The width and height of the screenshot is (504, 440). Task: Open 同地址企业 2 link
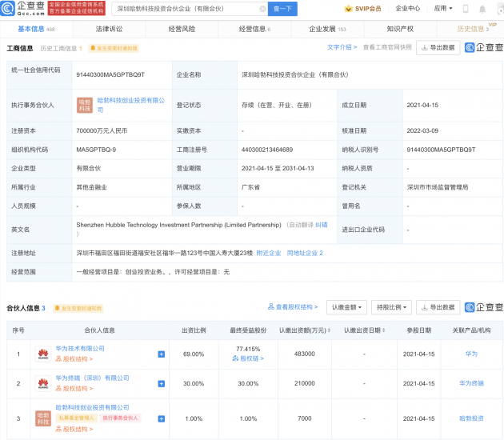pyautogui.click(x=305, y=253)
